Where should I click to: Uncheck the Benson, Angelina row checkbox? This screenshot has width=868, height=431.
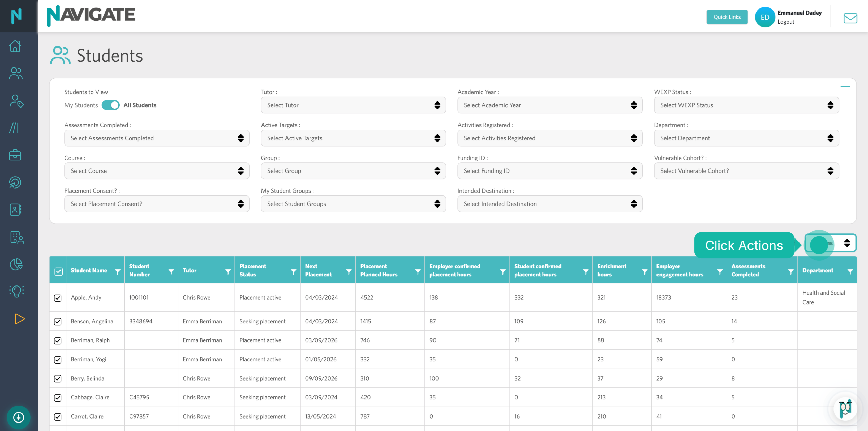tap(58, 322)
